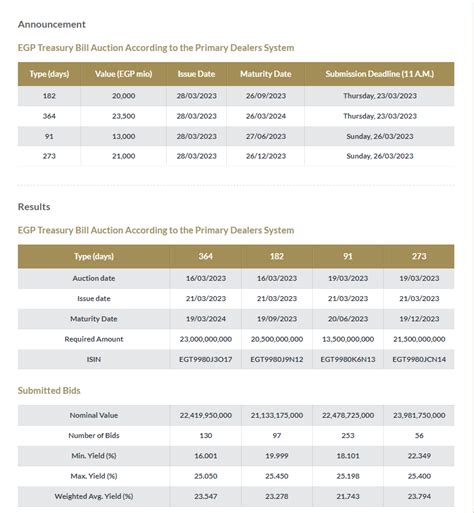This screenshot has height=513, width=474.
Task: Click the Results section heading
Action: pos(34,207)
